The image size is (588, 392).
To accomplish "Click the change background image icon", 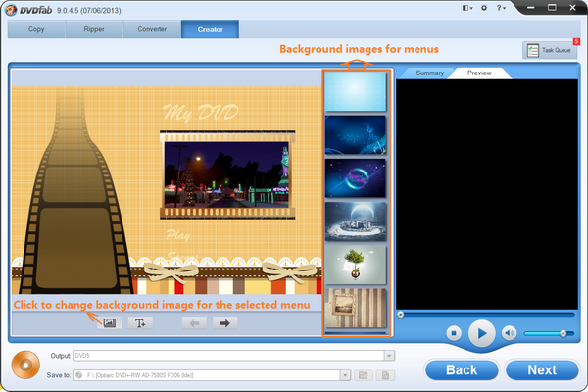I will (x=110, y=323).
